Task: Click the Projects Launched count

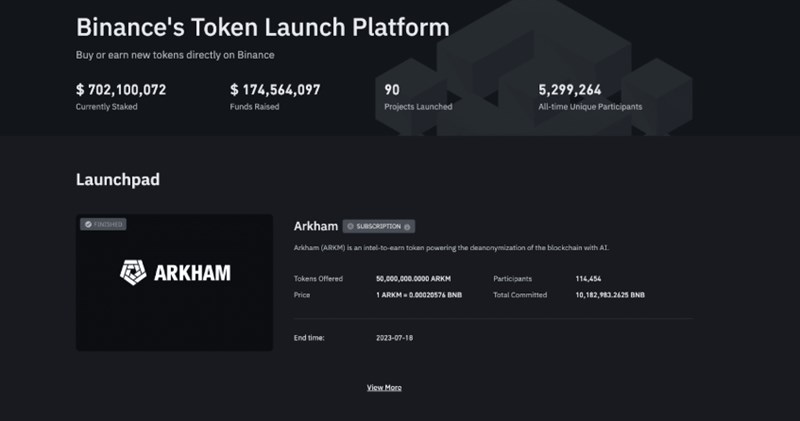Action: [392, 89]
